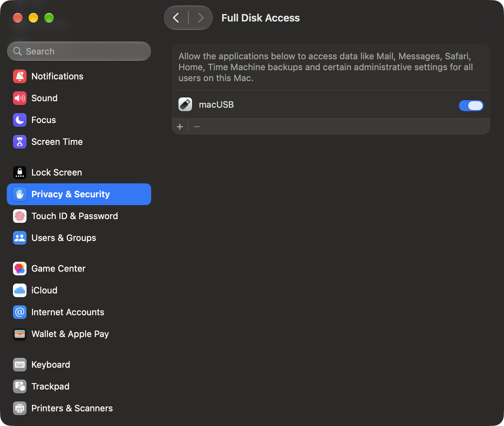Disable Full Disk Access for macUSB
The width and height of the screenshot is (504, 426).
tap(471, 106)
